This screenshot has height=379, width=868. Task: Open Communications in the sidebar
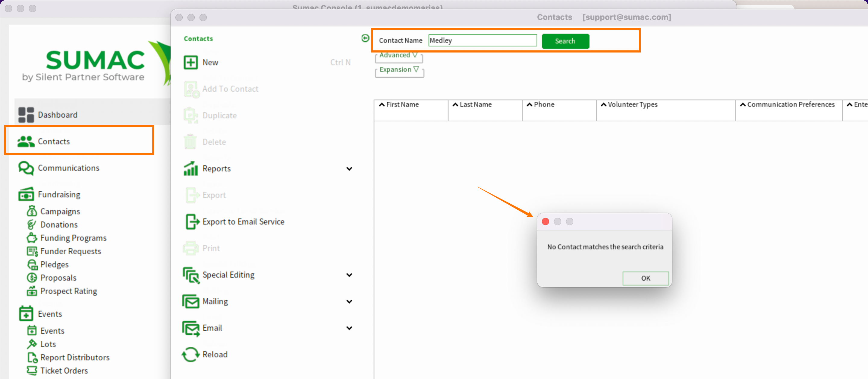[68, 168]
